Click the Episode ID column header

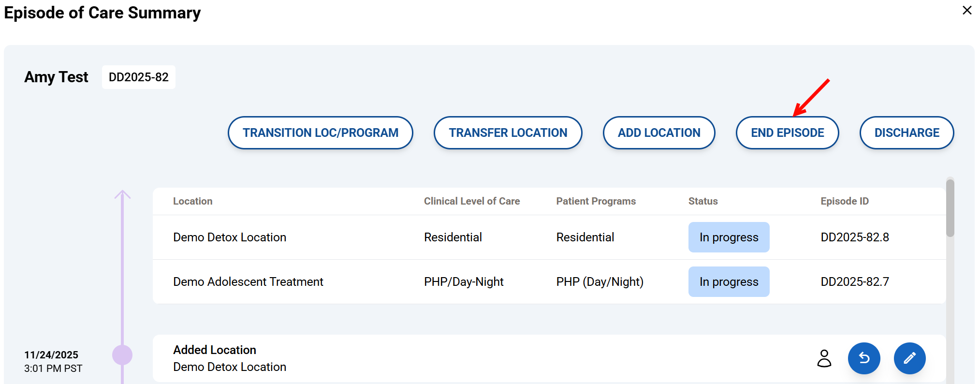click(x=844, y=201)
